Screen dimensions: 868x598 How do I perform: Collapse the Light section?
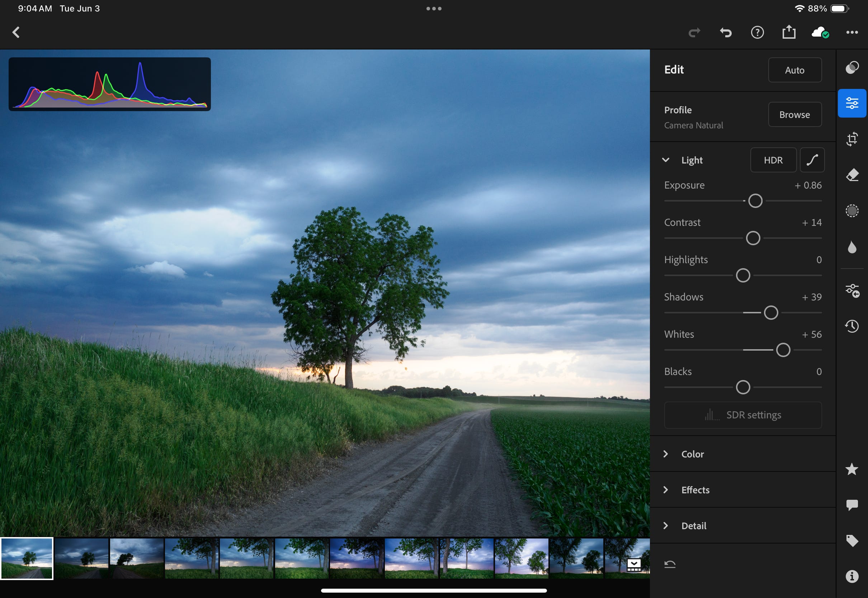(666, 160)
